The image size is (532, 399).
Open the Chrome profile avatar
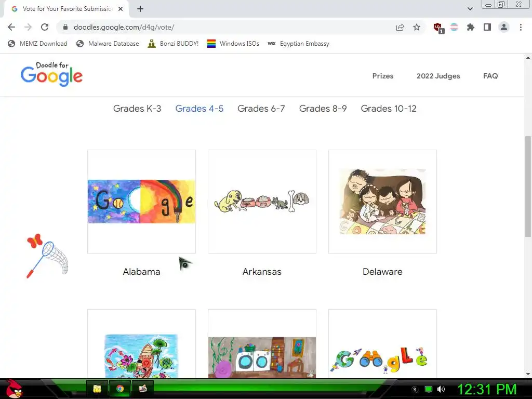(x=504, y=27)
